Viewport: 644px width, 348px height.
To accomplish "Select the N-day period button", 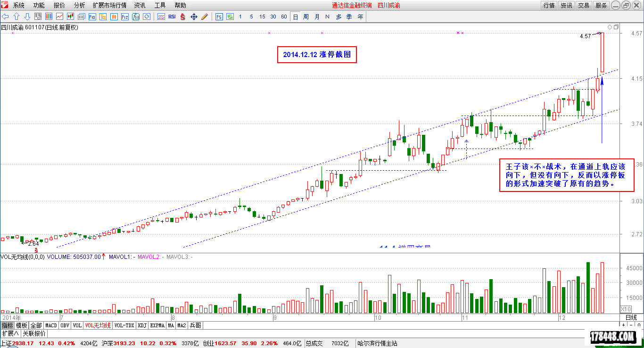I will click(x=327, y=17).
